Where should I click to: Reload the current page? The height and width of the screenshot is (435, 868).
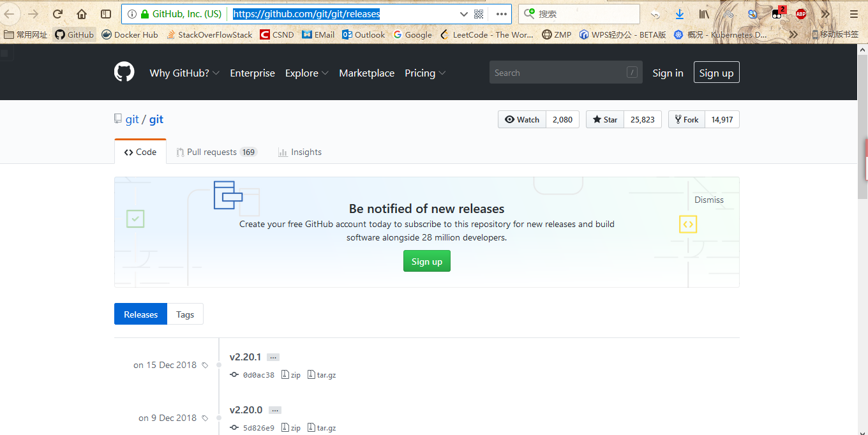click(x=57, y=14)
